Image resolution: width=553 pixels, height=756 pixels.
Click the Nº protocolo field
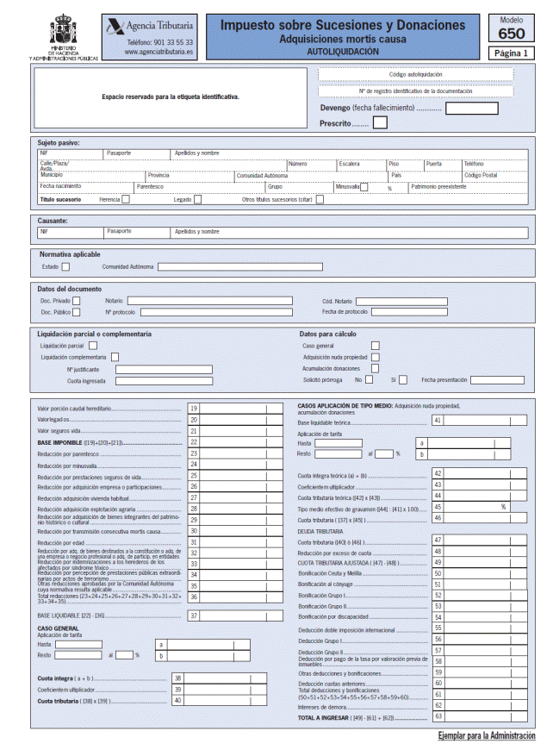(x=216, y=312)
